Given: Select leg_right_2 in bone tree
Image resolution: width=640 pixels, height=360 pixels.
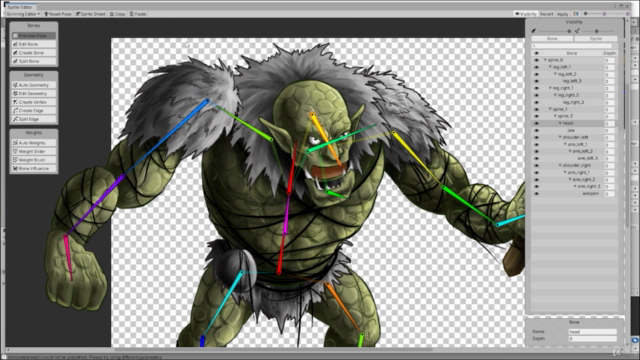Looking at the screenshot, I should (x=568, y=95).
